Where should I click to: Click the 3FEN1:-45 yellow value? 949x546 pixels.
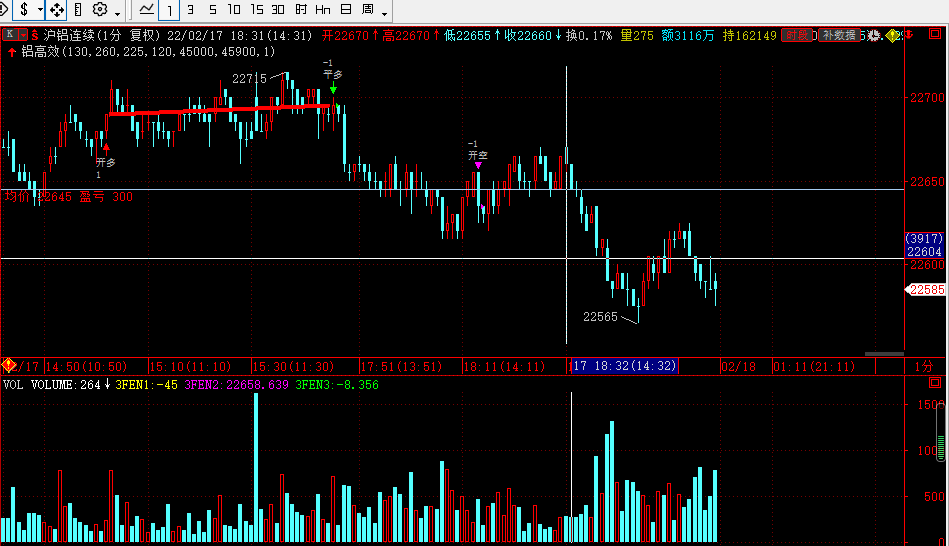pyautogui.click(x=146, y=384)
